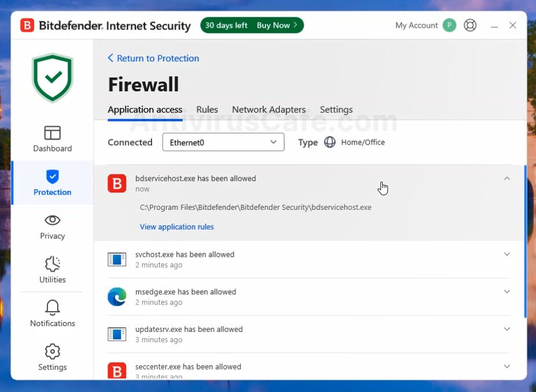This screenshot has width=536, height=392.
Task: Open the Dashboard section
Action: click(x=52, y=139)
